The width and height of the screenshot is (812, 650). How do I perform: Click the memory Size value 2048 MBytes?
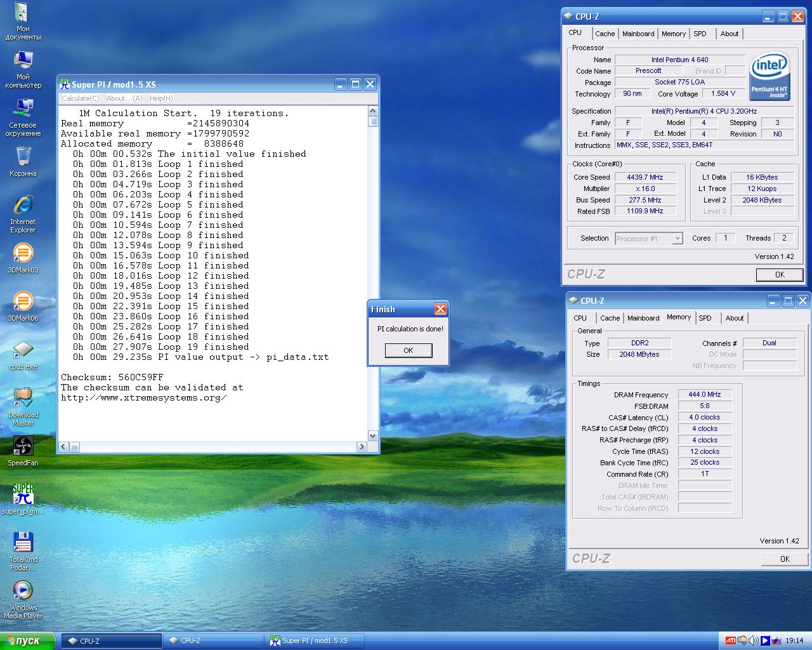coord(639,354)
